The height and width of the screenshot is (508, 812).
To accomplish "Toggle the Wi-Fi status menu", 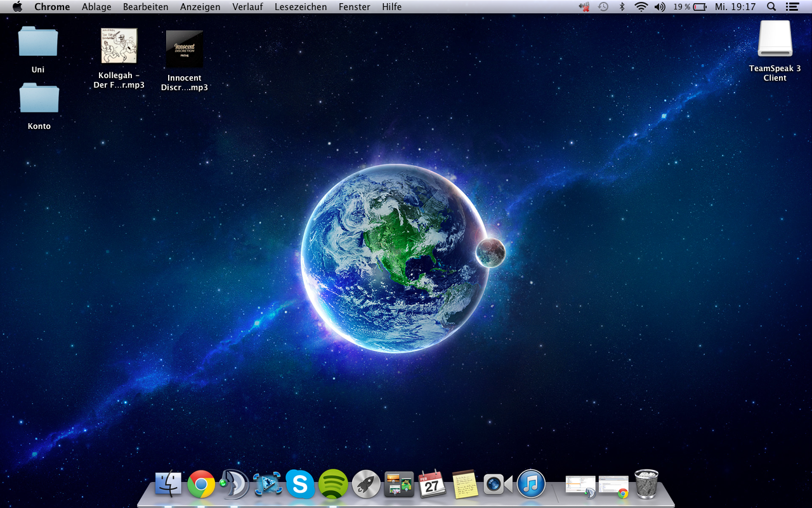I will click(x=641, y=7).
